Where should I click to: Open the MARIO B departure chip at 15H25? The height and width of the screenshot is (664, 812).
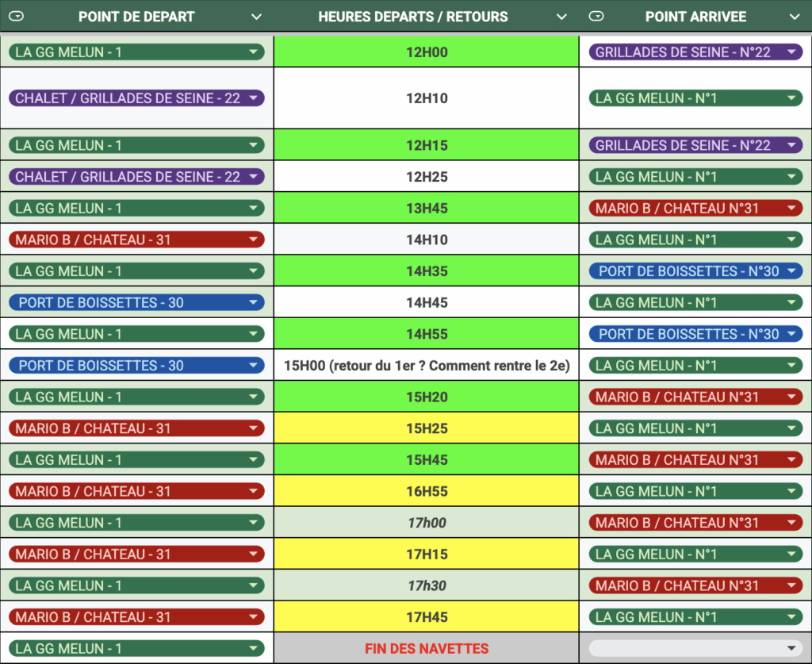click(136, 428)
